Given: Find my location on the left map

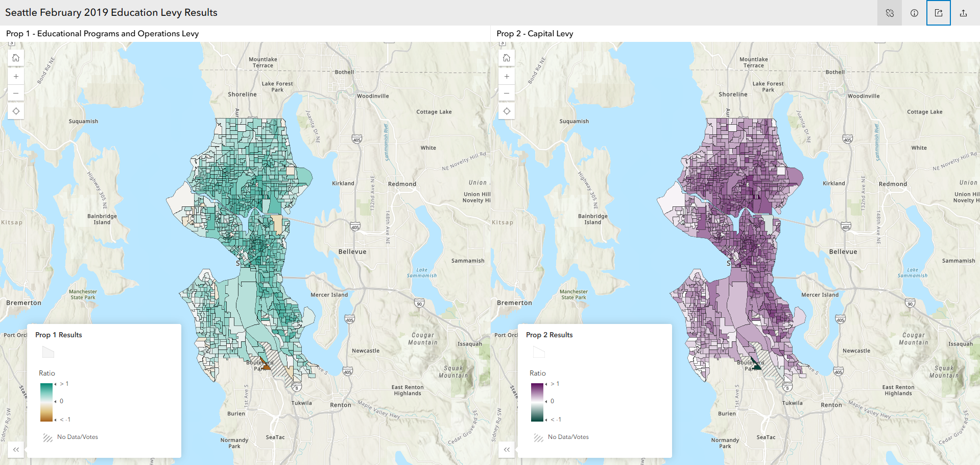Looking at the screenshot, I should (x=16, y=111).
